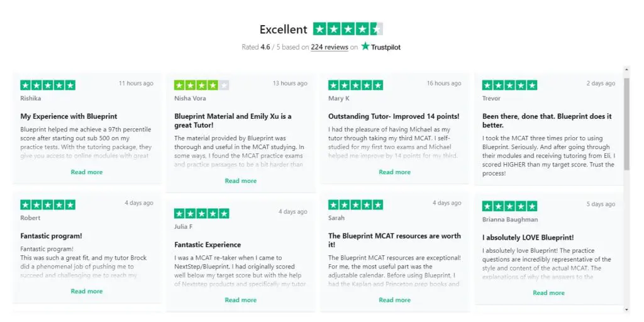Click Nisha Vora's four-star rating badge
The width and height of the screenshot is (644, 322).
tap(202, 85)
